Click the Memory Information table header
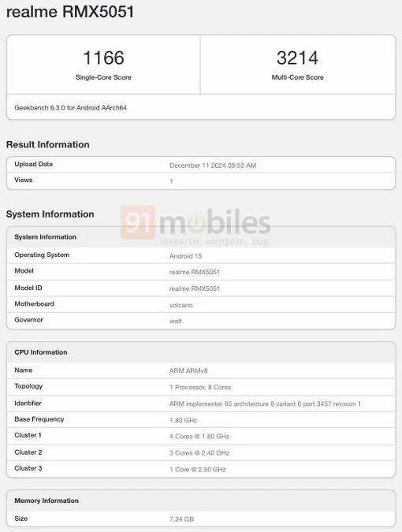Screen dimensions: 402x532 201,500
